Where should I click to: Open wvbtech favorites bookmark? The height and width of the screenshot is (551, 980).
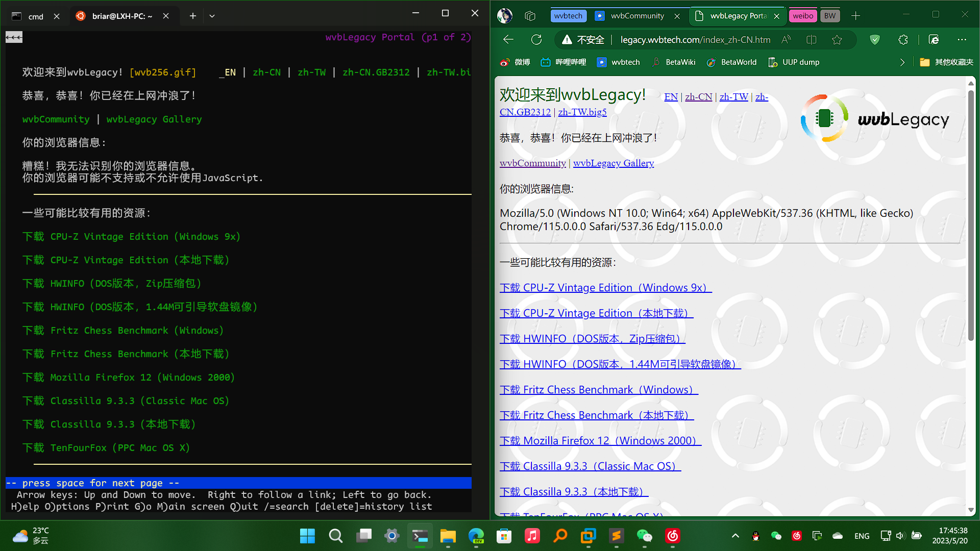pyautogui.click(x=618, y=62)
